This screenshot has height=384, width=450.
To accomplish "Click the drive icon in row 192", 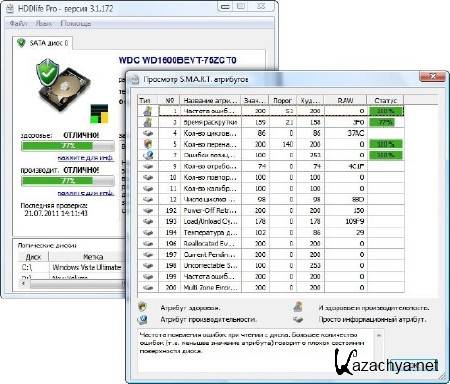I will click(148, 210).
